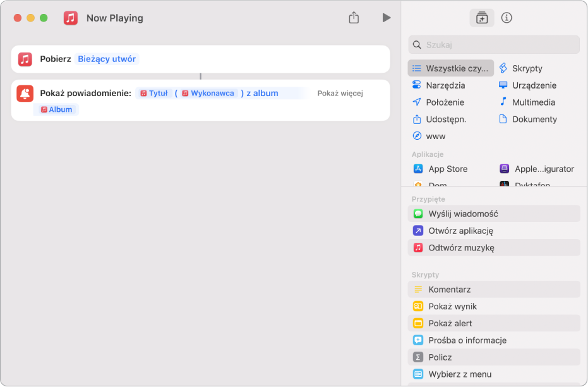Click the Otwórz aplikację arrow icon
Screen dimensions: 588x387
click(418, 230)
